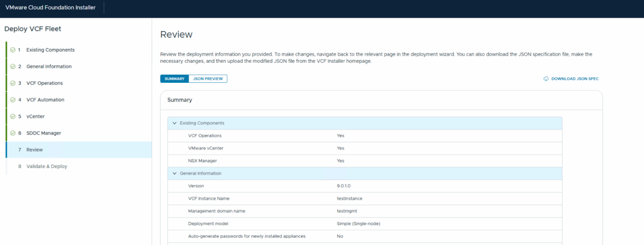Screen dimensions: 644x245
Task: Navigate back to SDDC Manager step
Action: pos(43,133)
